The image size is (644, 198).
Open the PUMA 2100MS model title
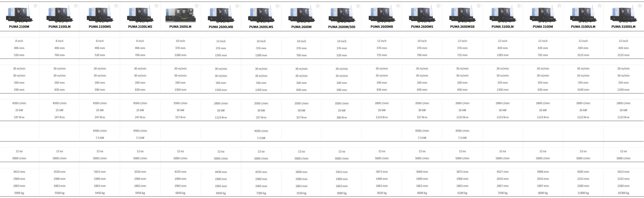100,26
